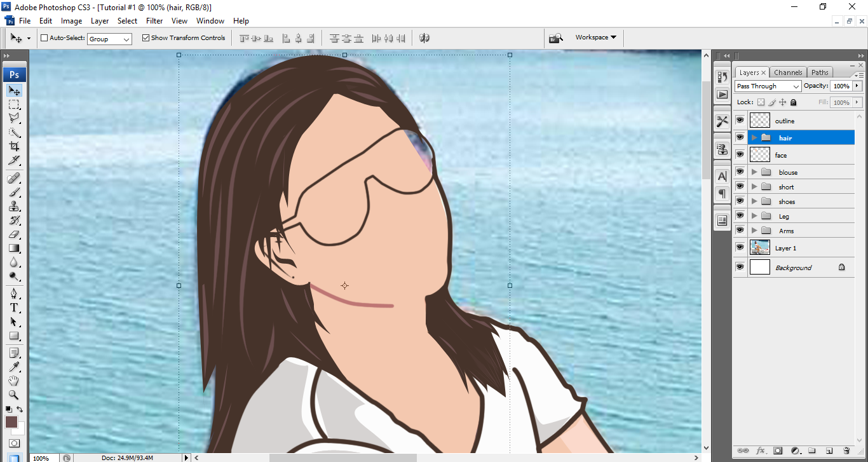The image size is (868, 462).
Task: Select the Rectangular Marquee tool
Action: [14, 105]
